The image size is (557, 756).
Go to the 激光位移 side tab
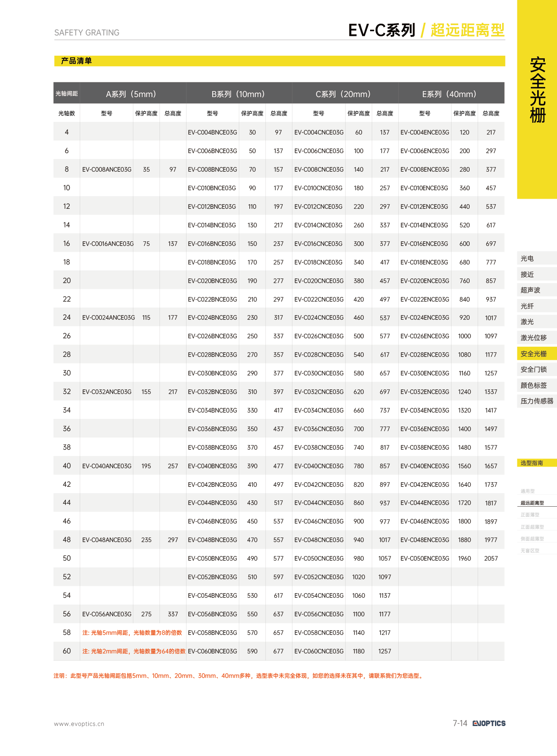pos(537,337)
